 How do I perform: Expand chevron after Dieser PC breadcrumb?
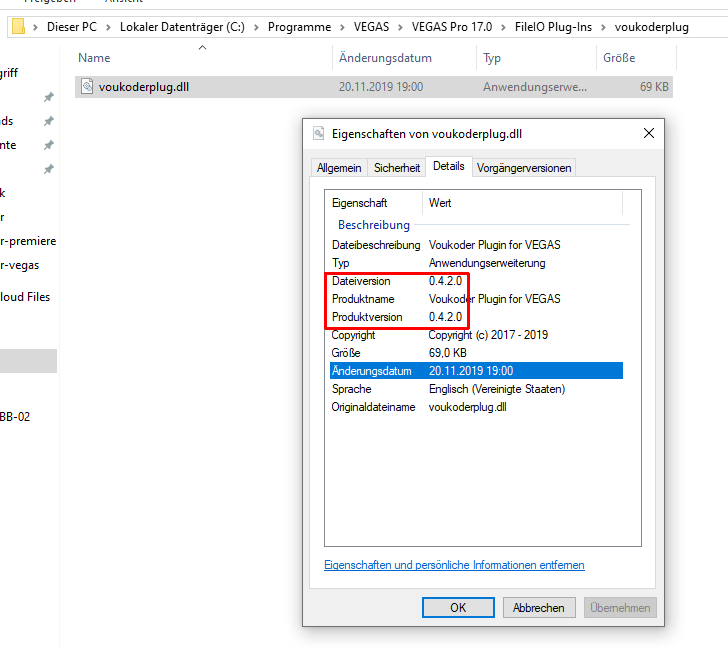pyautogui.click(x=109, y=26)
